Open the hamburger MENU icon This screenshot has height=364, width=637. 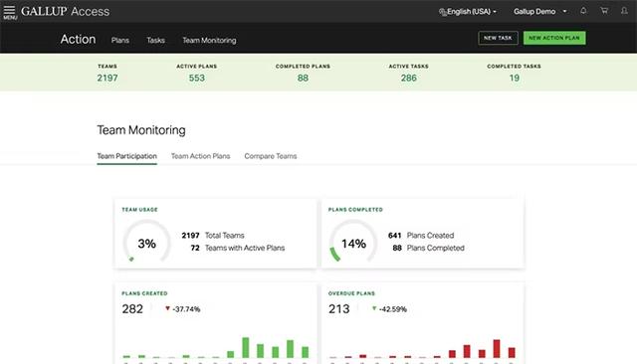click(10, 12)
